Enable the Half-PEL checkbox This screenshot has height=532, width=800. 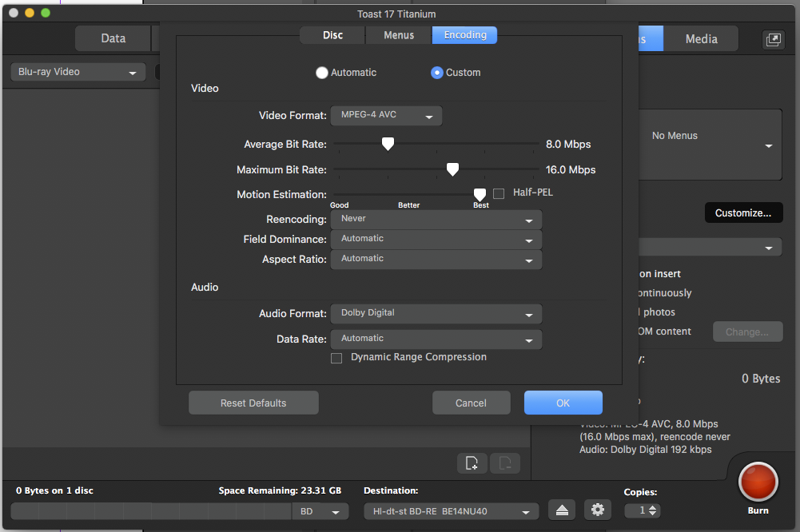(499, 193)
